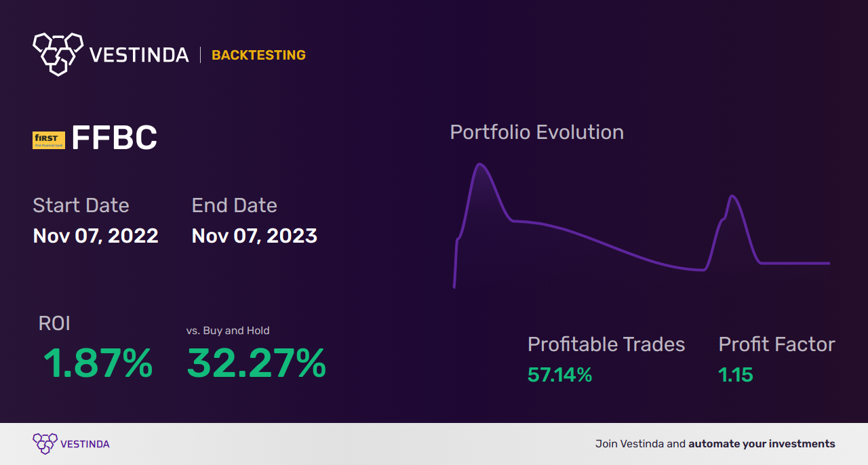Click the Vestinda hexagon logo in header
Viewport: 868px width, 465px height.
click(58, 54)
